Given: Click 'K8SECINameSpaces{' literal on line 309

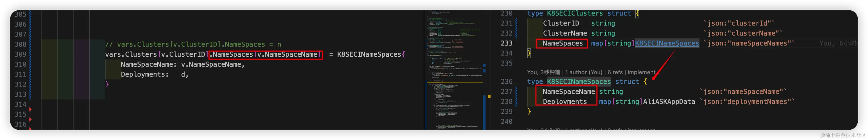Looking at the screenshot, I should point(371,54).
